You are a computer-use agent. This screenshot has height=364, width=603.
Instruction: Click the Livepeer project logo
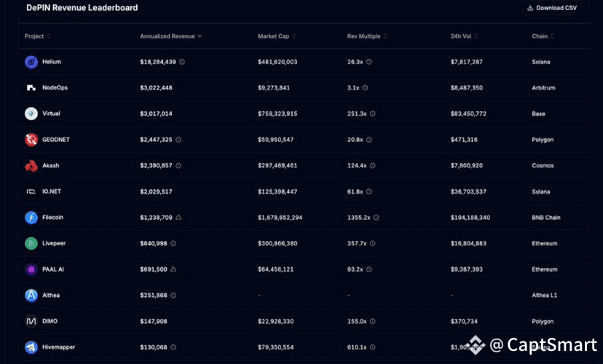[31, 243]
